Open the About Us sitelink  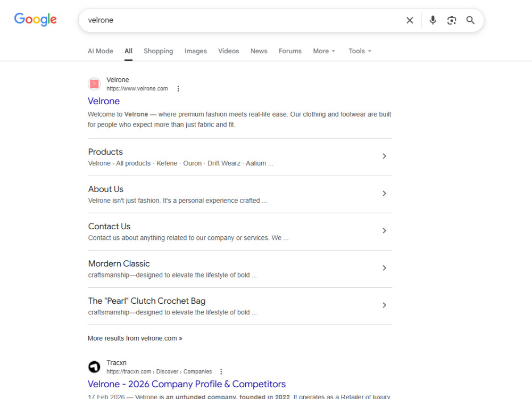(x=105, y=189)
